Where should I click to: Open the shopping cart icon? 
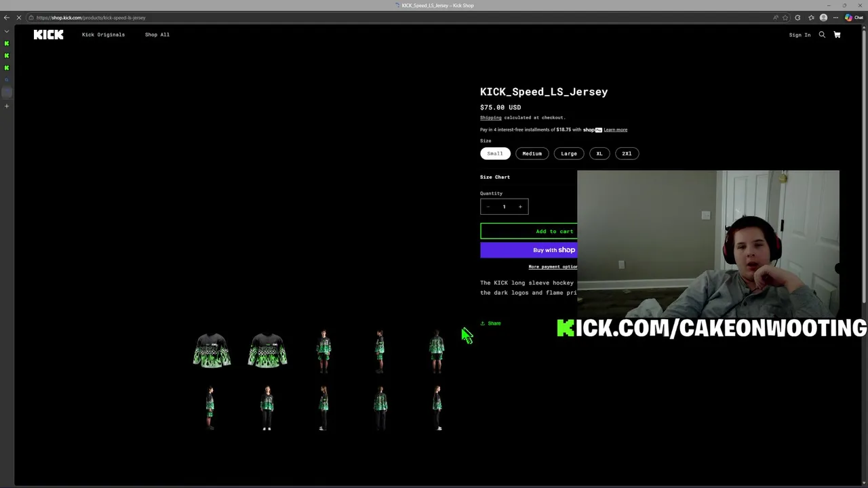pos(837,35)
